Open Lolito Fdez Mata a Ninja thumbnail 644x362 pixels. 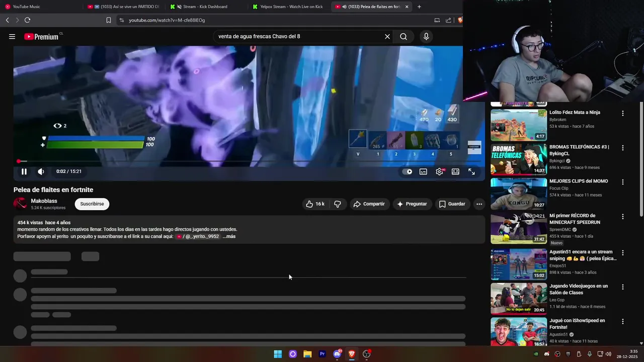pos(519,125)
